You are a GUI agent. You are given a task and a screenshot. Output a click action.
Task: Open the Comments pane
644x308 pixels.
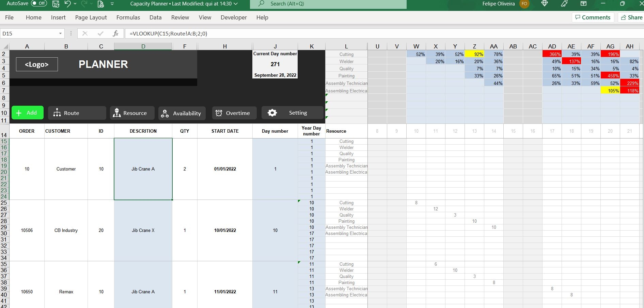pyautogui.click(x=593, y=17)
